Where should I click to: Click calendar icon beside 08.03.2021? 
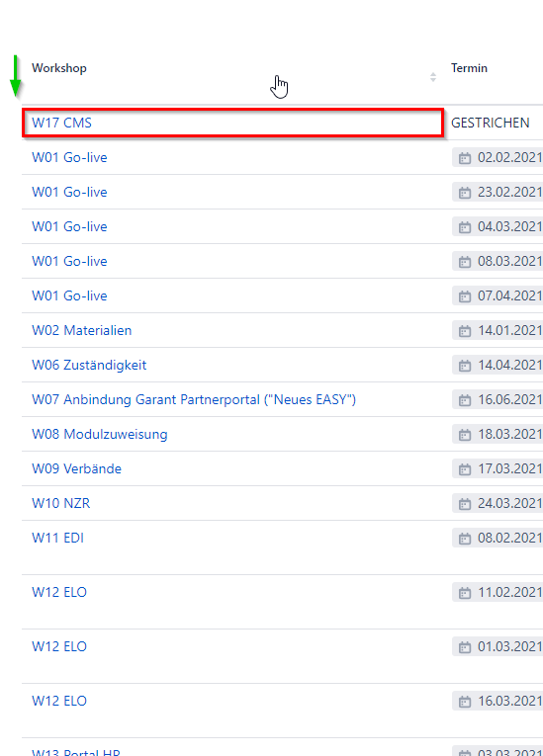pos(465,262)
